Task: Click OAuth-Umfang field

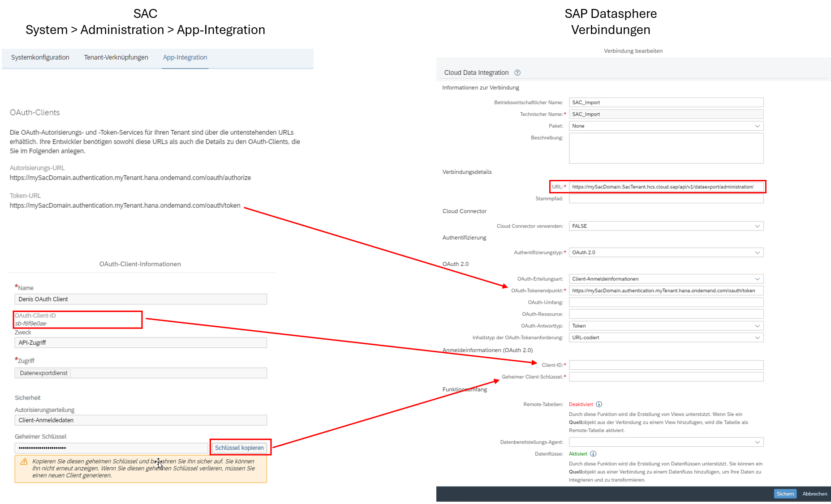Action: point(666,302)
